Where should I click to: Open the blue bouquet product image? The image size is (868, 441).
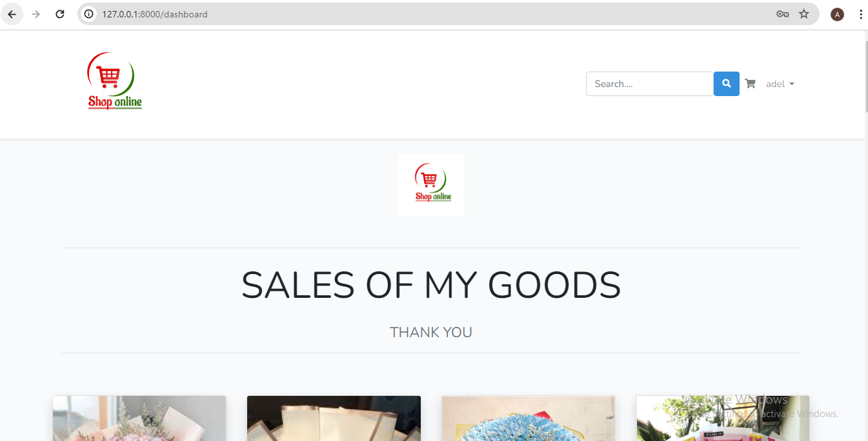coord(528,418)
